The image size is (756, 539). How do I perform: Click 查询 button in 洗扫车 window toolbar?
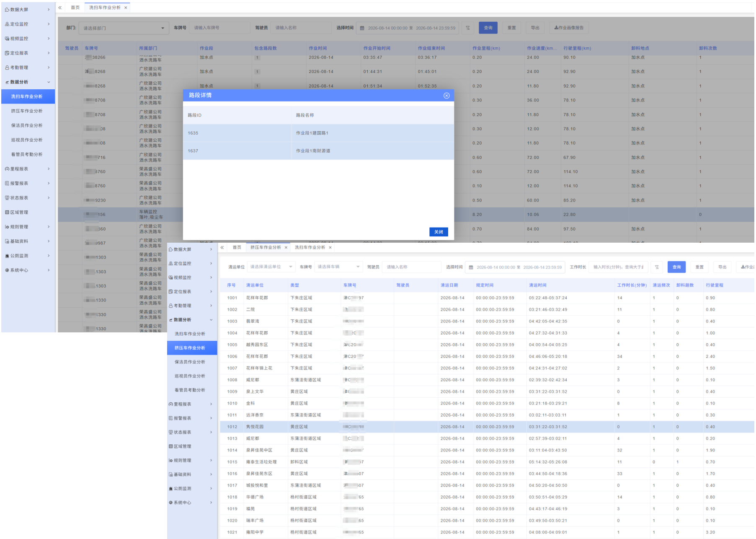(488, 28)
